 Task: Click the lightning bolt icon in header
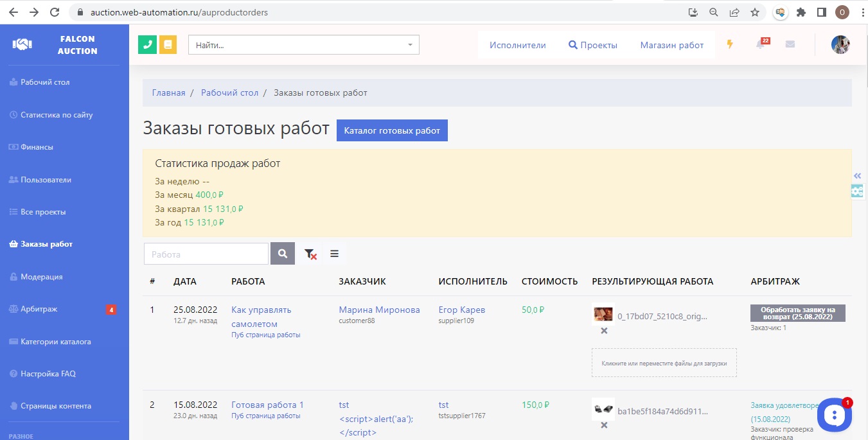730,44
